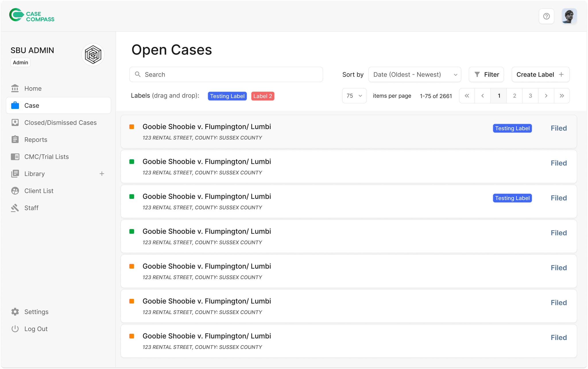The width and height of the screenshot is (588, 369).
Task: Go to last page double-arrow icon
Action: tap(562, 96)
